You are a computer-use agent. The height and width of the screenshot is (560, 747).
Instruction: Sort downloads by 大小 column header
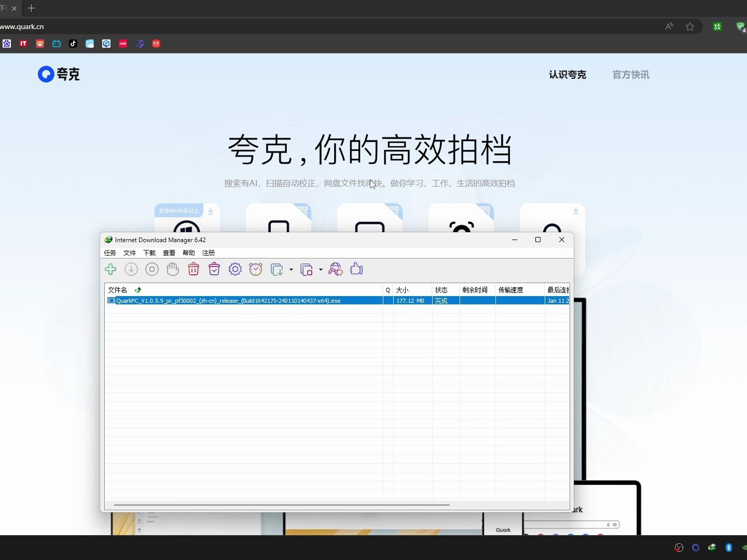click(x=413, y=290)
